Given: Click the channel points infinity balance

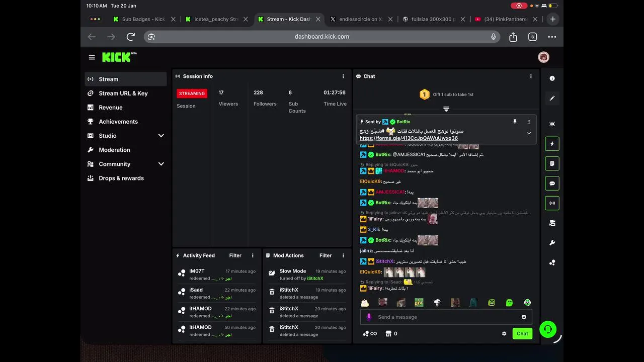Looking at the screenshot, I should (370, 333).
